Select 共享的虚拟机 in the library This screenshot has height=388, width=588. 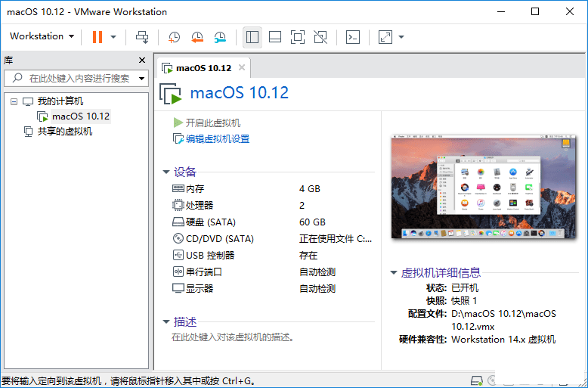pos(64,132)
